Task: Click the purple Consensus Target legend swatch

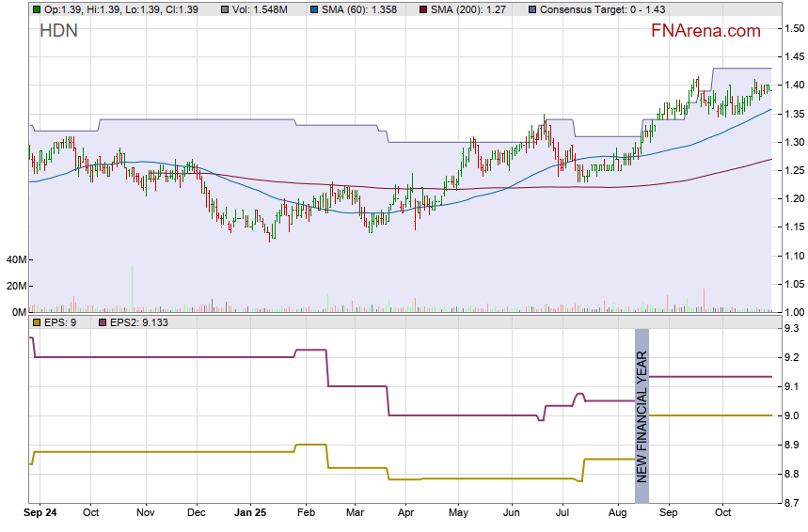Action: [532, 8]
